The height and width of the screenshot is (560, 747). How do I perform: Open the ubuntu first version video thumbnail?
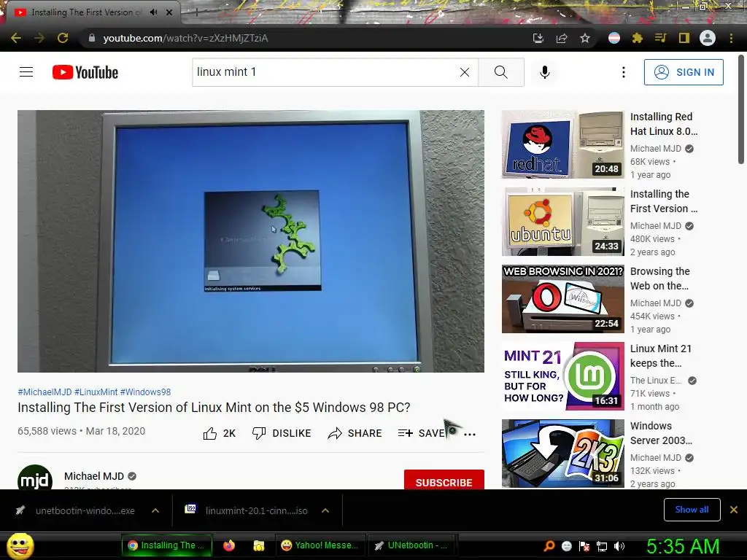563,222
